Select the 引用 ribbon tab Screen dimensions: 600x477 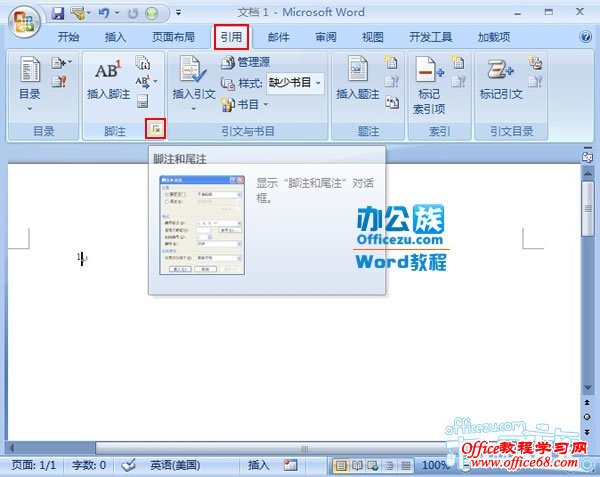[x=231, y=37]
